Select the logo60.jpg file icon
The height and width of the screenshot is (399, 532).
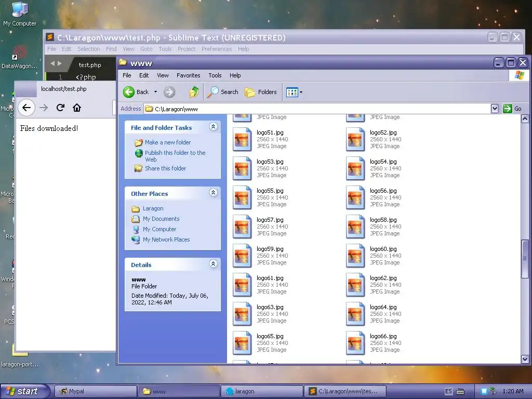pyautogui.click(x=355, y=256)
